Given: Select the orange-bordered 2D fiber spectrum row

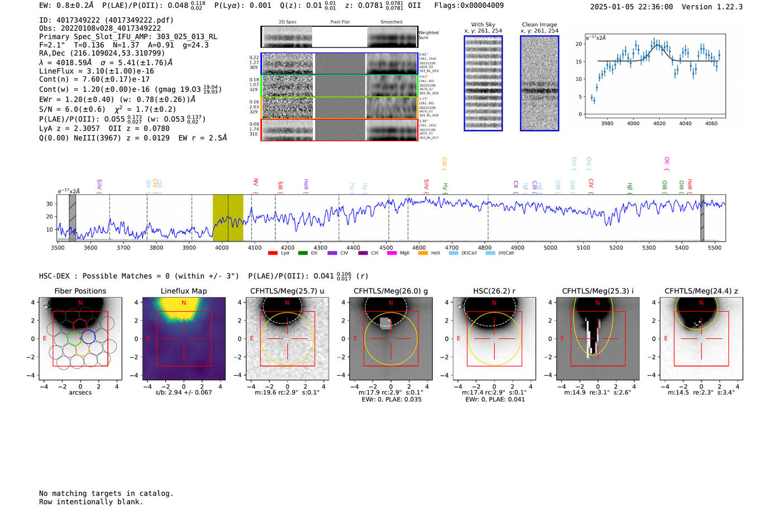Looking at the screenshot, I should (340, 108).
